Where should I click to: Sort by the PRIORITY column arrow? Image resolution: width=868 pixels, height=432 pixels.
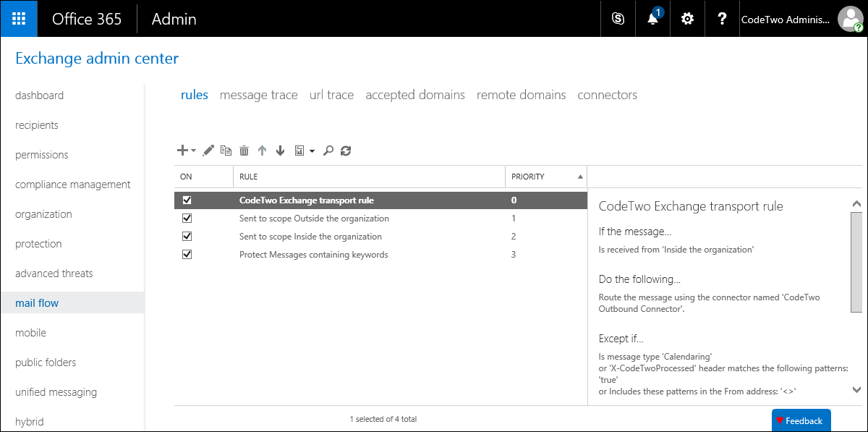(x=579, y=176)
